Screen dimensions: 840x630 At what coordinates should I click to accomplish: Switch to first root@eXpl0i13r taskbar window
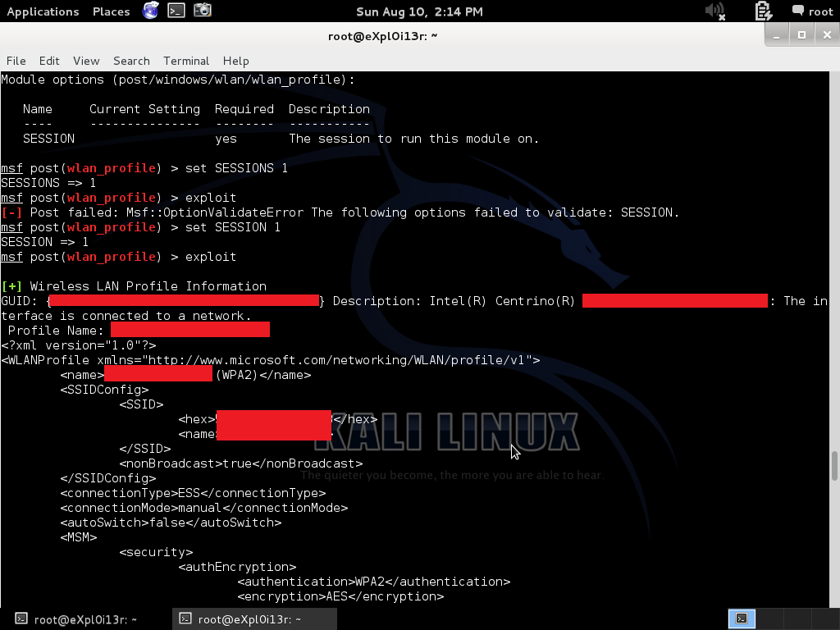[x=85, y=619]
